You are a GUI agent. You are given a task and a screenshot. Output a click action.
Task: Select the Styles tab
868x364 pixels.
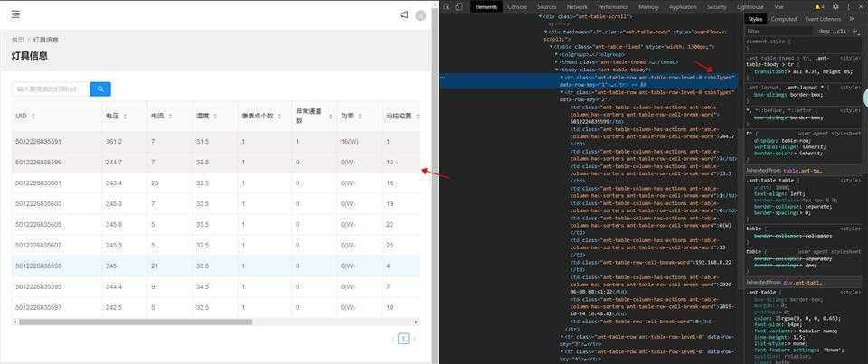coord(755,19)
